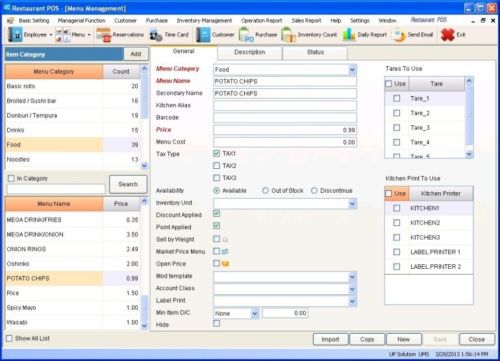Click the Search button
This screenshot has height=361, width=500.
pos(128,184)
